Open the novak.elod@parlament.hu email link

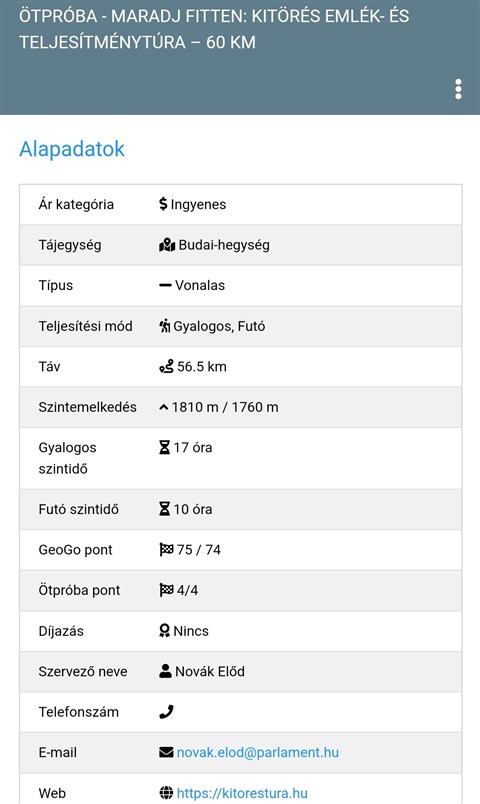[x=258, y=752]
